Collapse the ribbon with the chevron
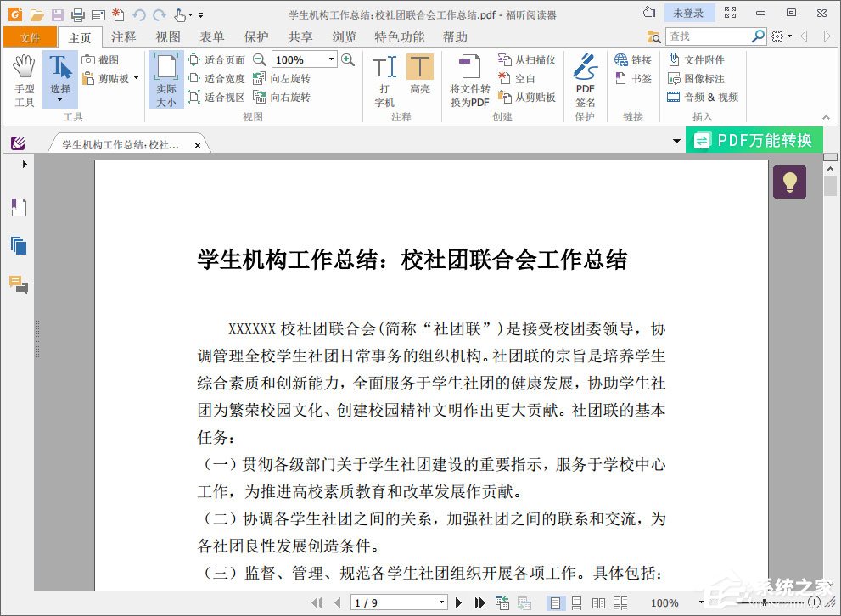This screenshot has height=616, width=841. pyautogui.click(x=825, y=117)
